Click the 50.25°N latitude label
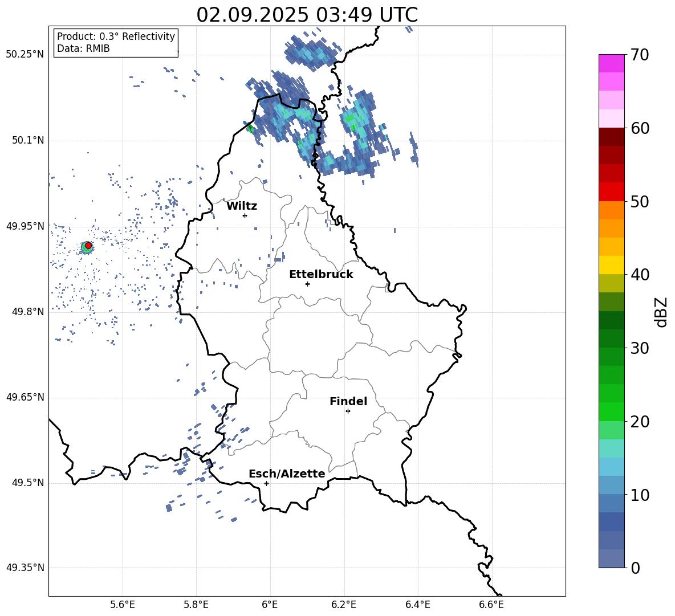 [25, 55]
